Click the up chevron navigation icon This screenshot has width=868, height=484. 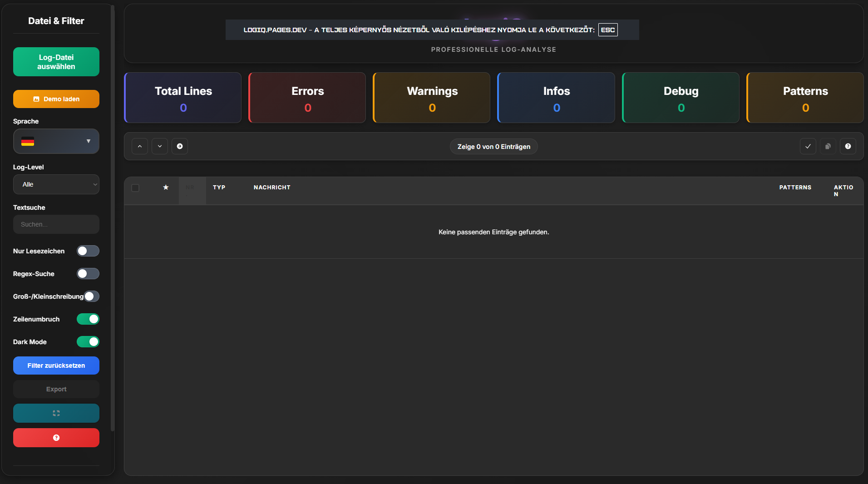tap(140, 146)
